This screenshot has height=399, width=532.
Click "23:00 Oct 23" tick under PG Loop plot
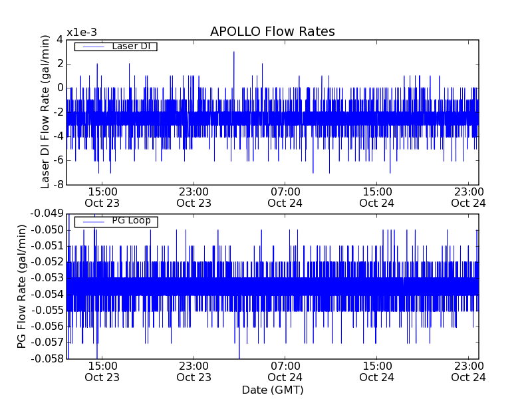coord(194,372)
